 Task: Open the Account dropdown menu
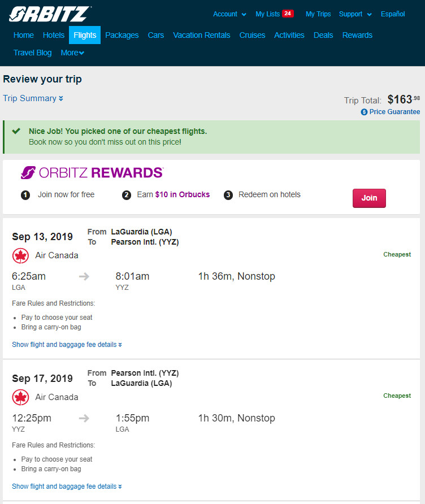pyautogui.click(x=229, y=14)
